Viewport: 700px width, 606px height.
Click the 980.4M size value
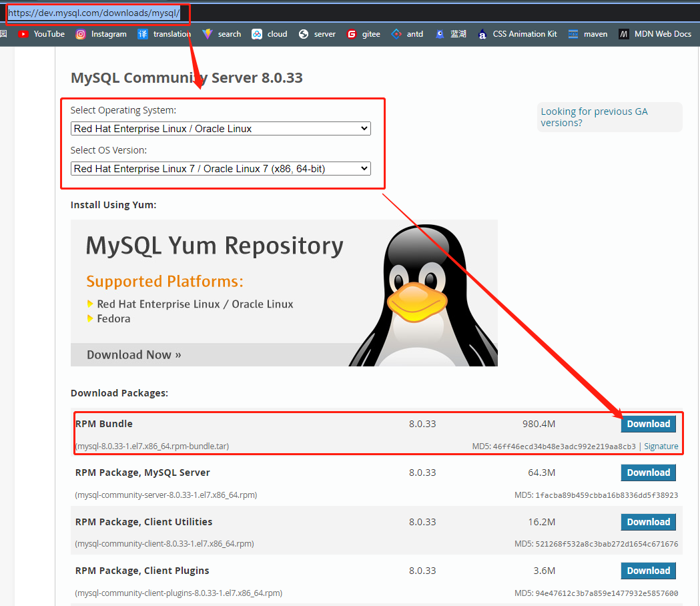tap(539, 424)
